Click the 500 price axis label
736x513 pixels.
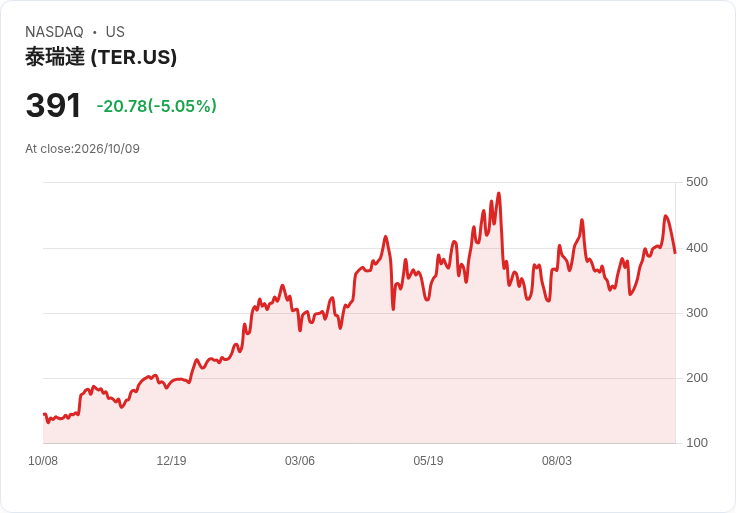(697, 182)
